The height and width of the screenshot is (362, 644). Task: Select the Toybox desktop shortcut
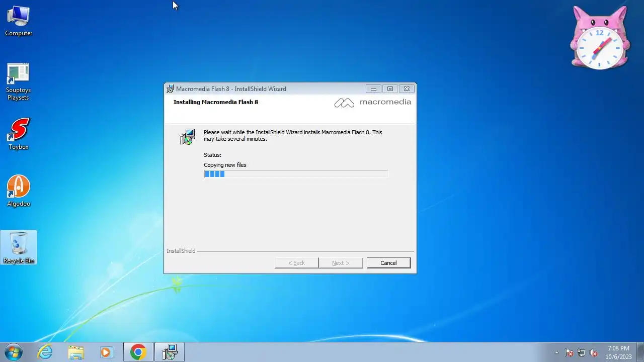click(19, 134)
